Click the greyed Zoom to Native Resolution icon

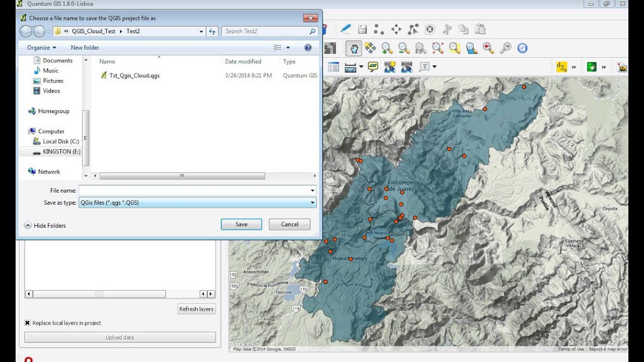click(x=421, y=48)
